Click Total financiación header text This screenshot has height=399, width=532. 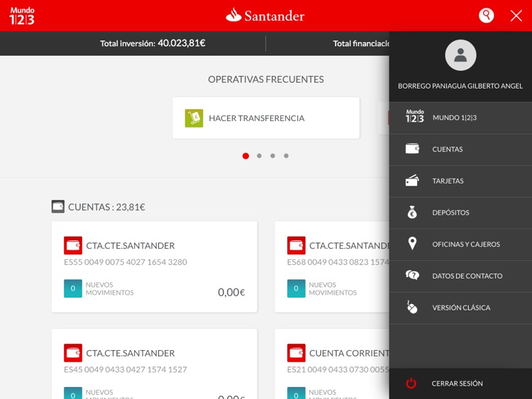[361, 43]
